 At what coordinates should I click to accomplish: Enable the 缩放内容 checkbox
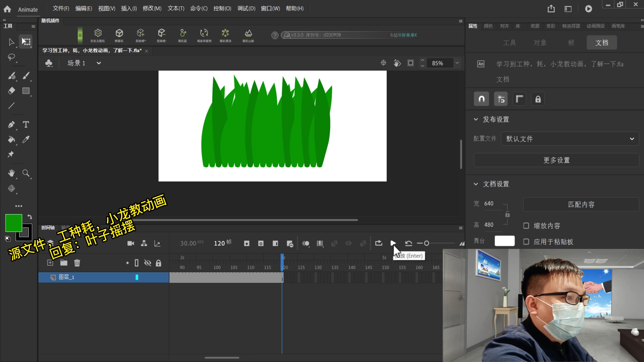tap(526, 226)
